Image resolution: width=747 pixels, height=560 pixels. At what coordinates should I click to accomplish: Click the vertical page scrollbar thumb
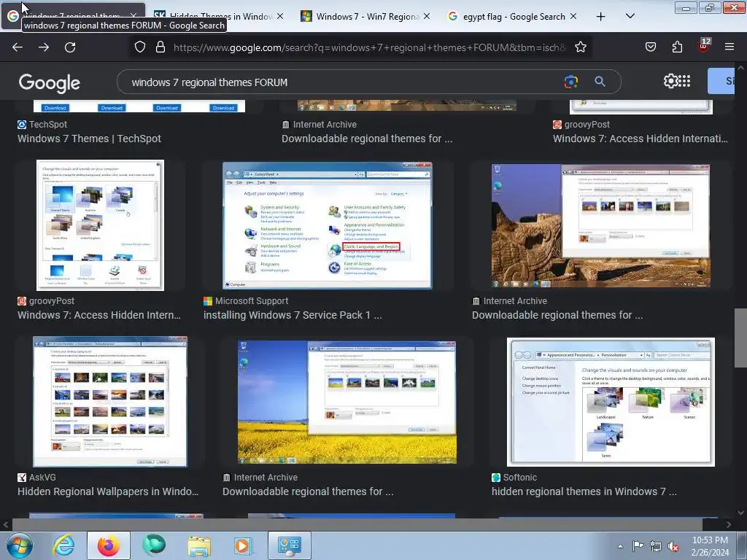click(740, 338)
